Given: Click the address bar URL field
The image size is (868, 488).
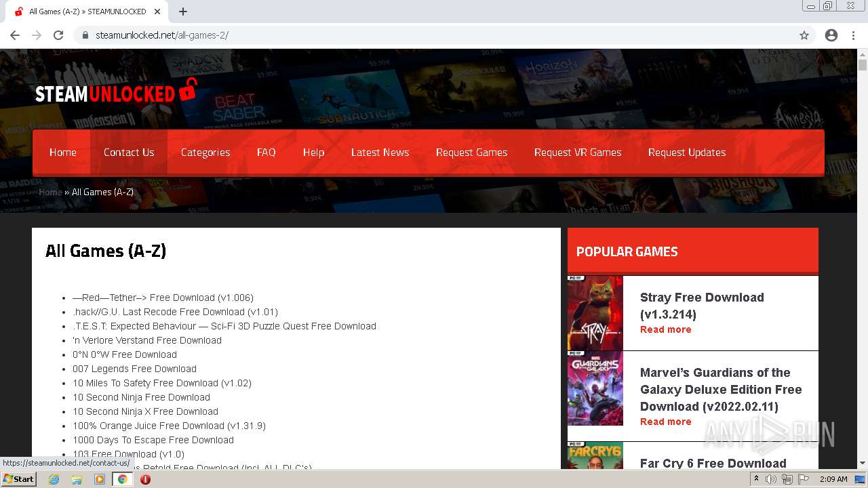Looking at the screenshot, I should pyautogui.click(x=434, y=35).
